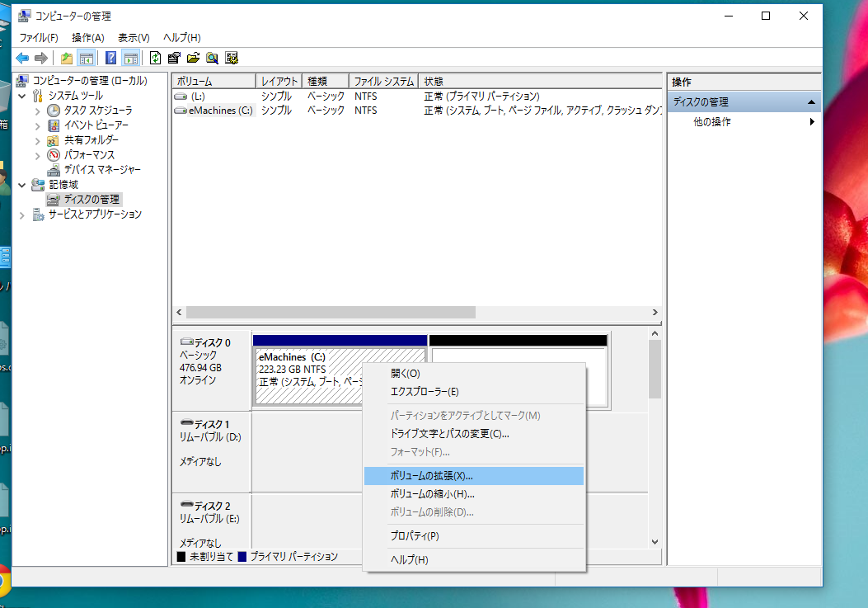Viewport: 868px width, 608px height.
Task: Click the (L:) drive icon in volume list
Action: [181, 97]
